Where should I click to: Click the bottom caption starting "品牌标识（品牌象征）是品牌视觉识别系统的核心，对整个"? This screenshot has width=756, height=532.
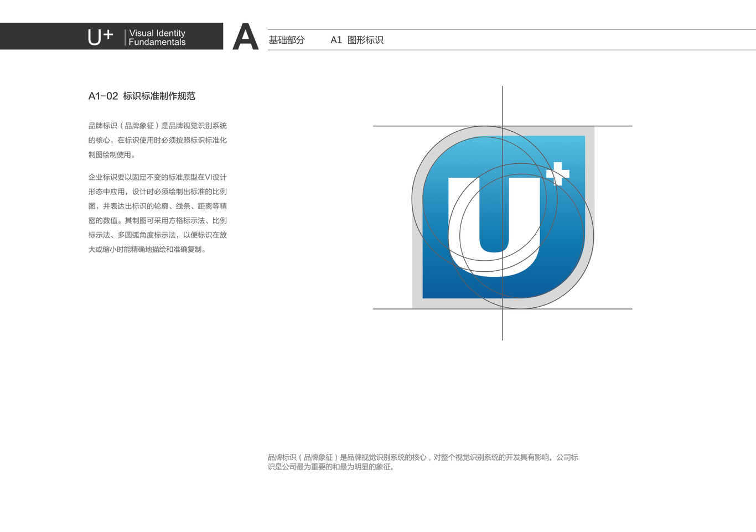(423, 462)
